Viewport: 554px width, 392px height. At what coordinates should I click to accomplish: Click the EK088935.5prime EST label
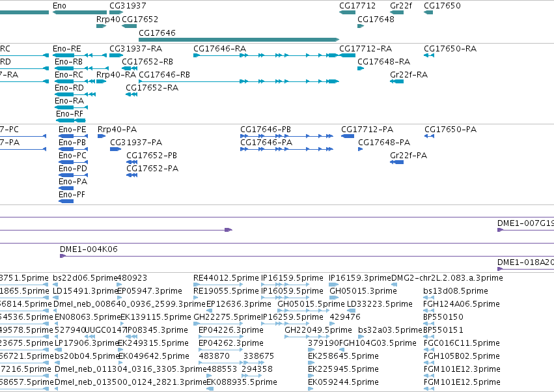tap(242, 382)
